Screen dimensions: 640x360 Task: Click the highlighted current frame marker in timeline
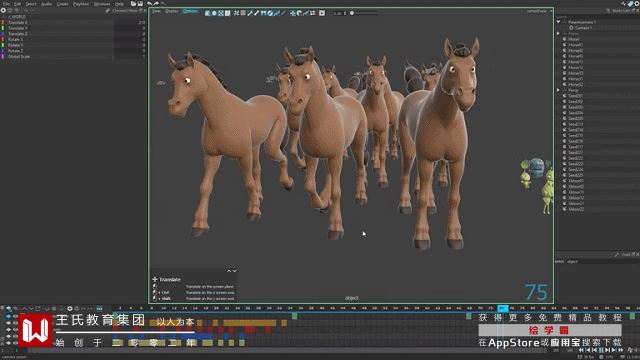point(502,308)
